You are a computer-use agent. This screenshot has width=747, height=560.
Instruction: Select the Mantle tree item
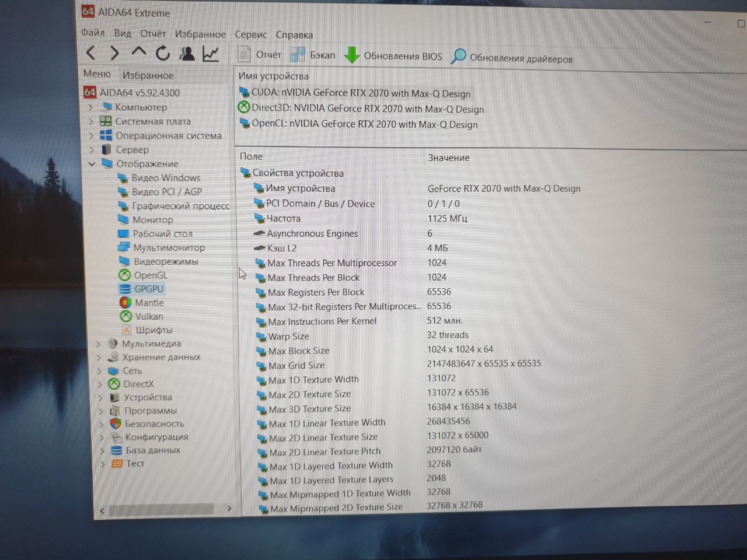(x=142, y=303)
